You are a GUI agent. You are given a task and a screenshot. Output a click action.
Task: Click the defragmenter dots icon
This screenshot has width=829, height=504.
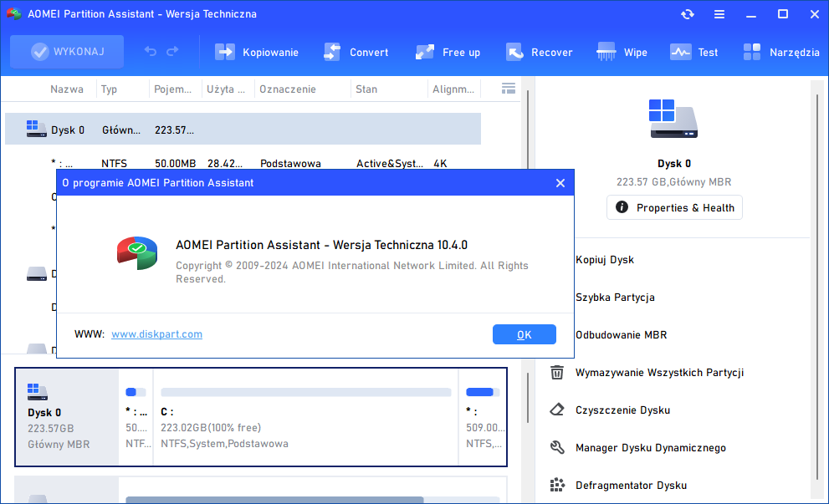tap(557, 485)
